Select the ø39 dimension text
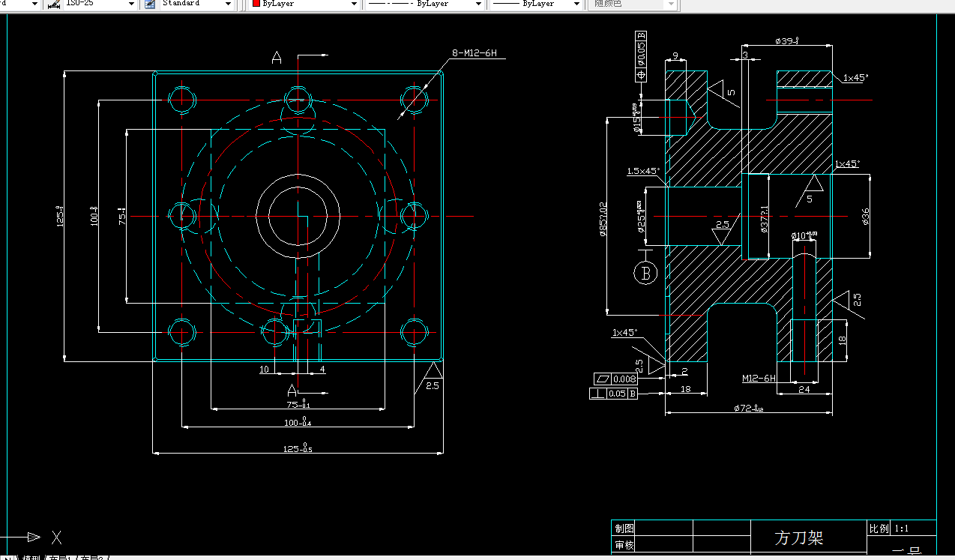The image size is (955, 560). pos(786,40)
